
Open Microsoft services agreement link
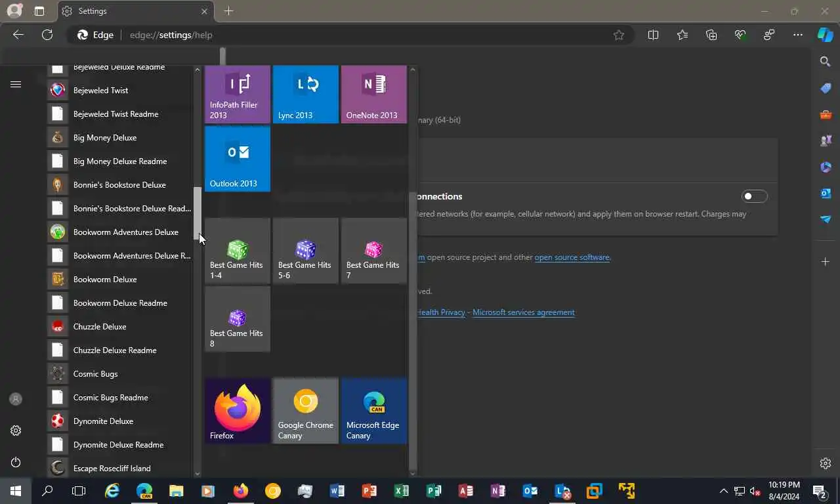pos(524,312)
